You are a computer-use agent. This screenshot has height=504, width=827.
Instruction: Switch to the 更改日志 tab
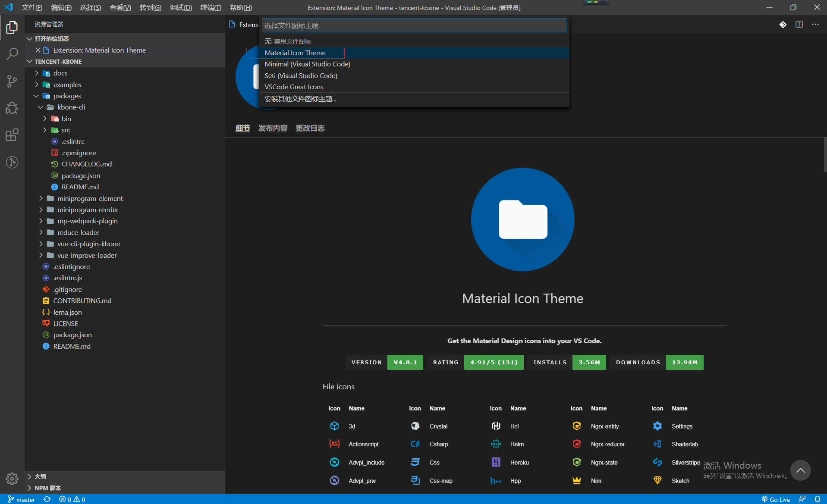click(310, 128)
